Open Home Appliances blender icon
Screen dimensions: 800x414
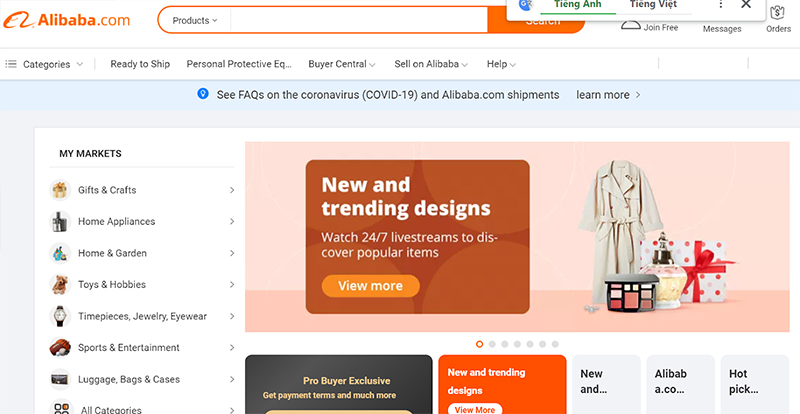tap(60, 222)
